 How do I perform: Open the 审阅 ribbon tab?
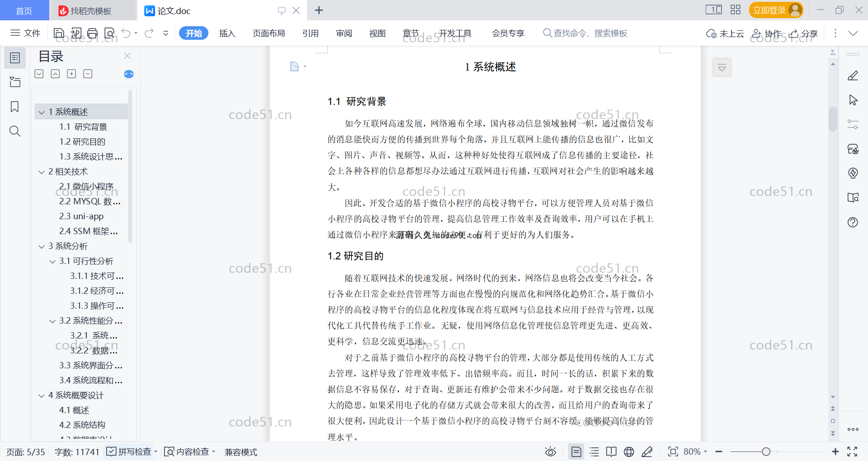click(344, 33)
